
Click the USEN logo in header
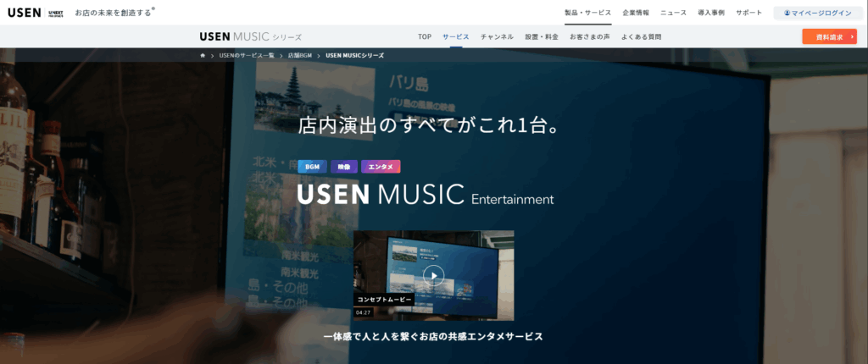[x=24, y=13]
